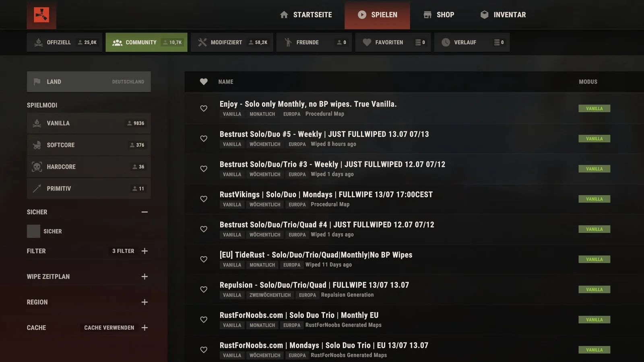The height and width of the screenshot is (362, 644).
Task: Expand the Wipe Zeitplan section
Action: (x=144, y=277)
